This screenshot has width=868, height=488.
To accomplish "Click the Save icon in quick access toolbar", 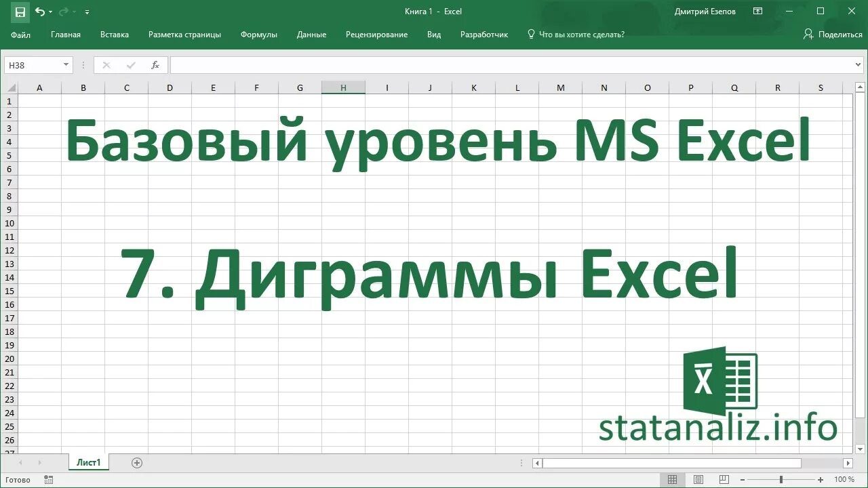I will click(x=20, y=12).
